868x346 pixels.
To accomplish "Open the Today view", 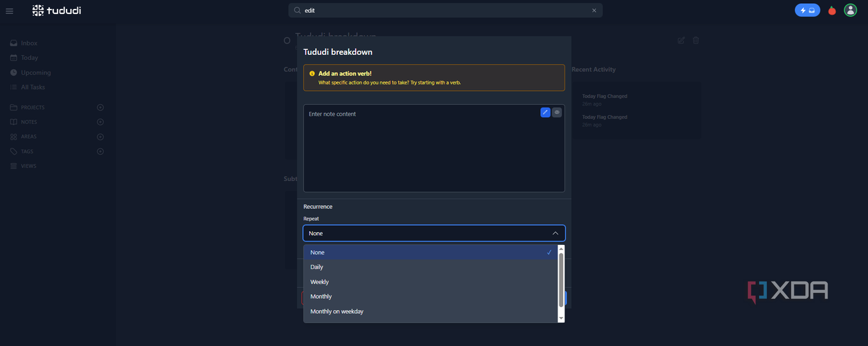I will [29, 58].
